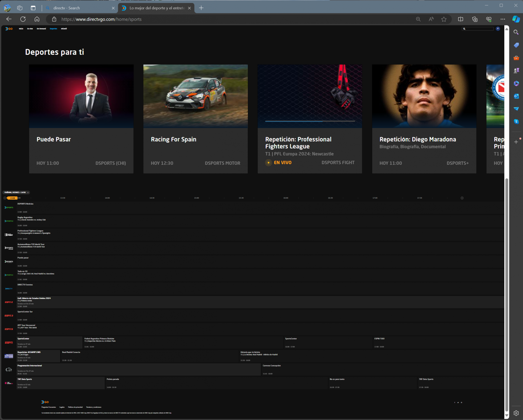Open Fútbol Argentino Primera División program
Screen dimensions: 523x420
pos(183,343)
